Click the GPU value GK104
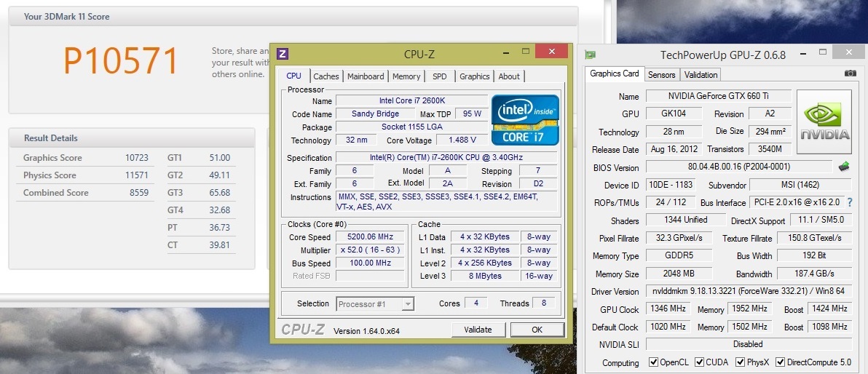This screenshot has width=868, height=374. tap(674, 114)
